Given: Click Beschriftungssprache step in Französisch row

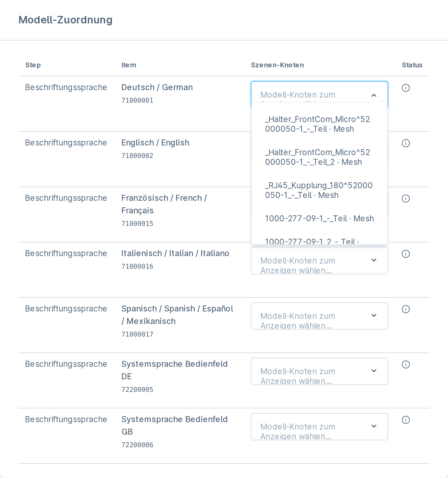Looking at the screenshot, I should click(66, 198).
